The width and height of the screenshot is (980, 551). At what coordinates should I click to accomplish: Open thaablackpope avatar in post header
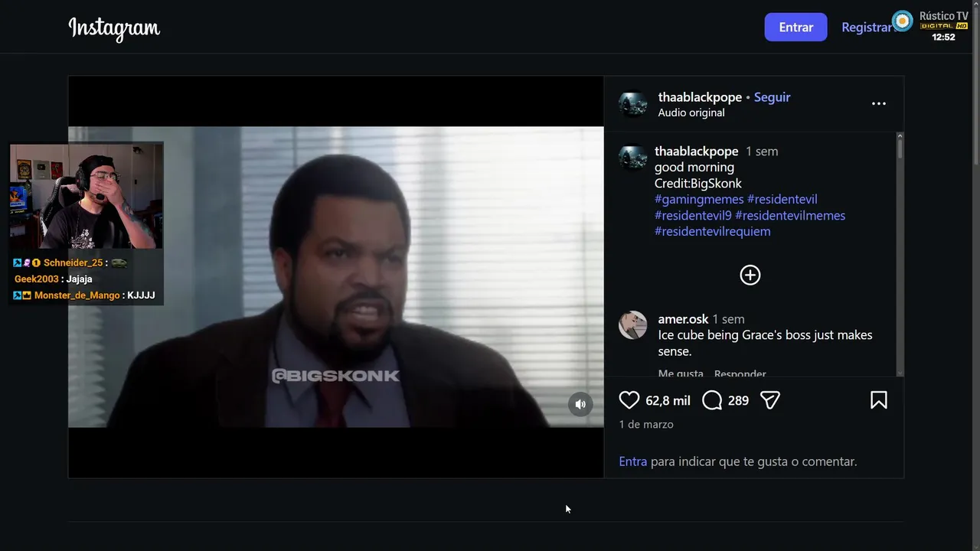tap(633, 104)
